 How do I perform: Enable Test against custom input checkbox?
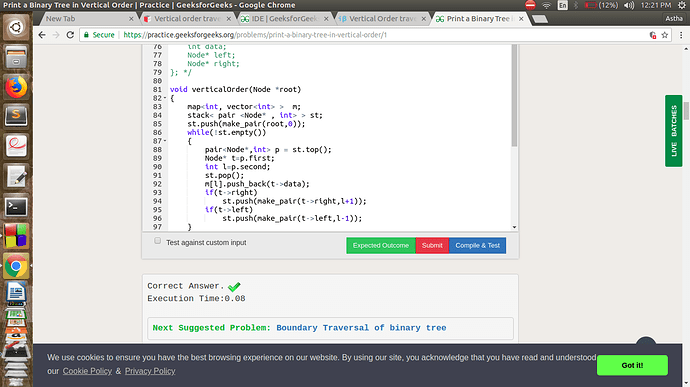coord(158,241)
